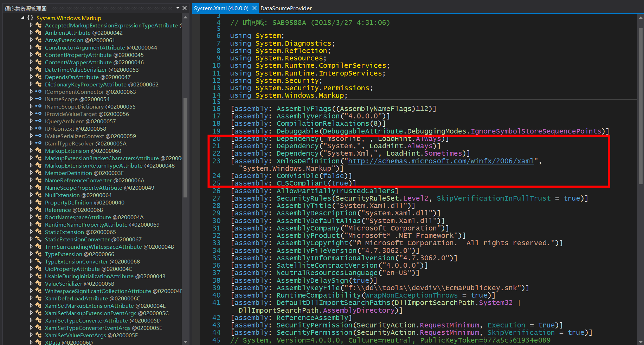The height and width of the screenshot is (345, 644).
Task: Click the interface icon beside IQueryAmbient
Action: point(38,121)
